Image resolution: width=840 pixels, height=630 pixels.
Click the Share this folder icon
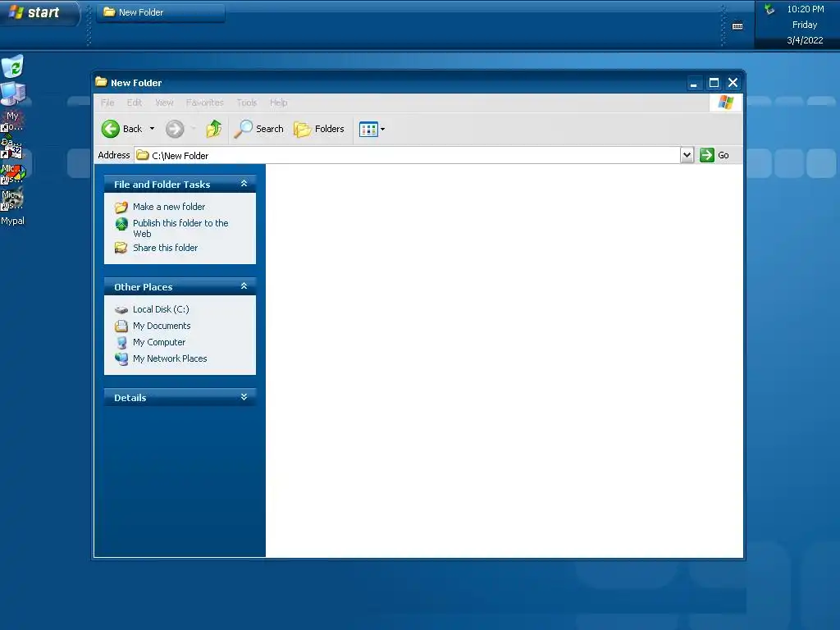[x=121, y=248]
